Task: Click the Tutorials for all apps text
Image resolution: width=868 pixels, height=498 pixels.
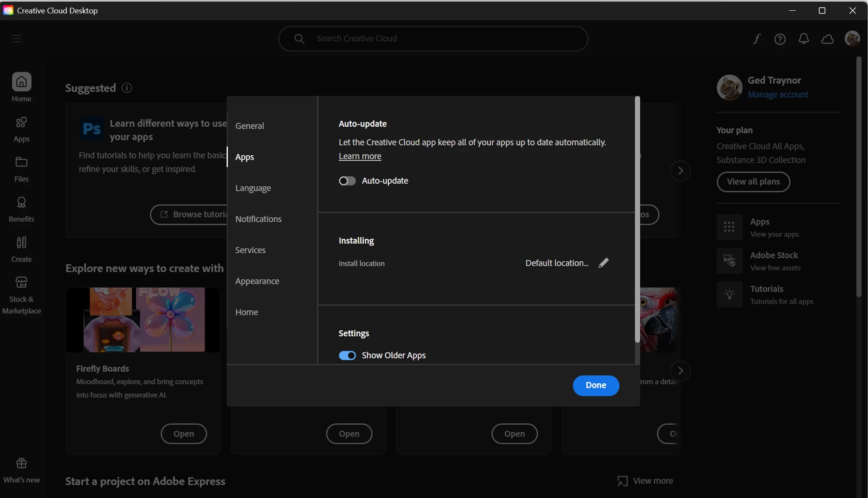Action: (782, 301)
